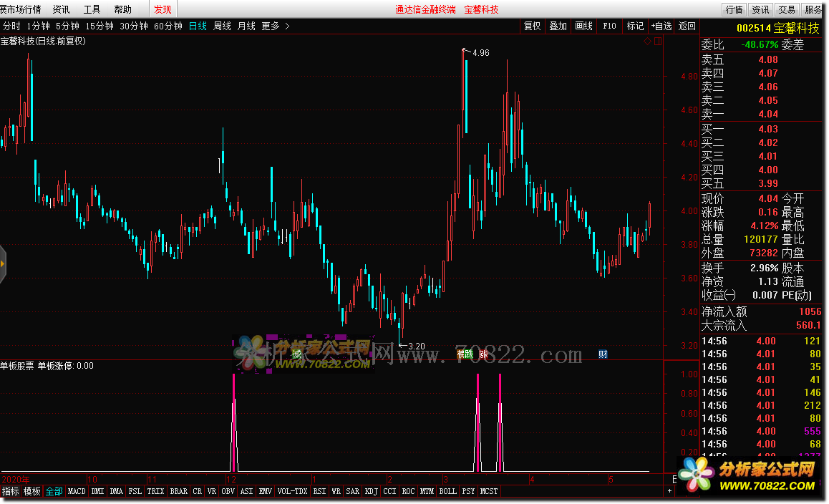The height and width of the screenshot is (504, 829).
Task: Choose the OBV indicator
Action: (228, 491)
